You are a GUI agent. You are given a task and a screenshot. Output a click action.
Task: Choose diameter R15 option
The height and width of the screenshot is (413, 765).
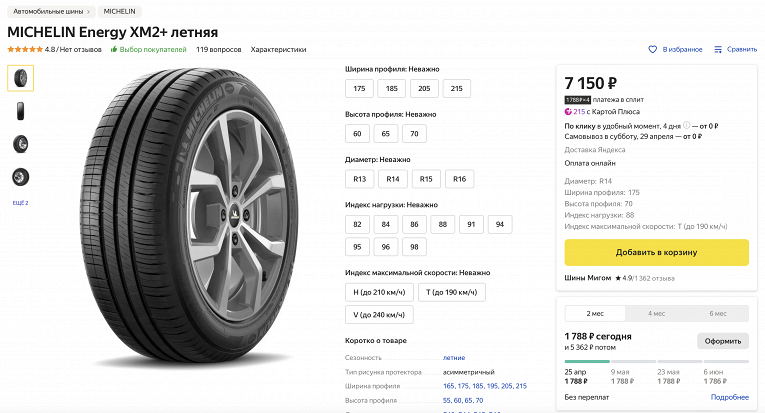(x=426, y=179)
